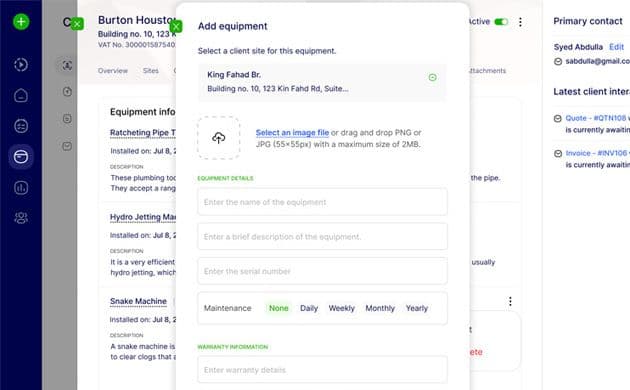Click the green plus add button in sidebar
This screenshot has width=630, height=390.
pos(21,22)
